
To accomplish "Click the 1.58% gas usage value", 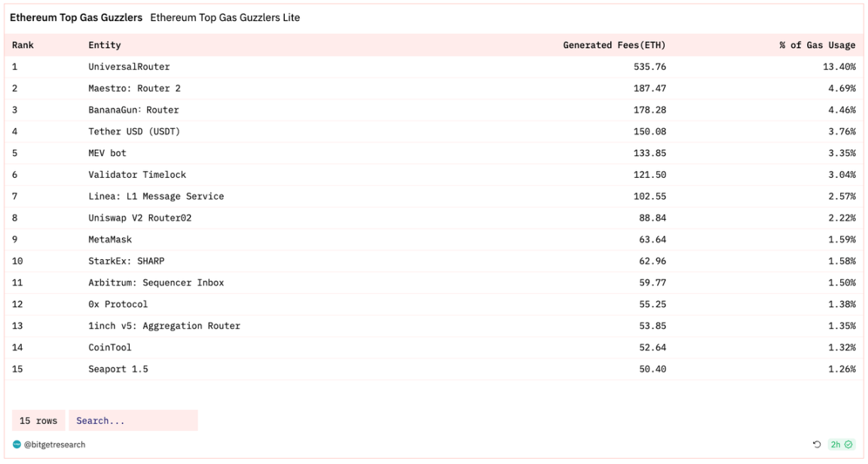I will click(842, 261).
